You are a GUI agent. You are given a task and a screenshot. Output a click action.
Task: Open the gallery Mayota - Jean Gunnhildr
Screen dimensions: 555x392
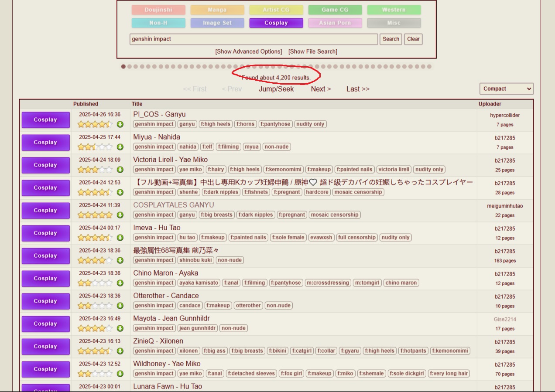click(x=171, y=318)
